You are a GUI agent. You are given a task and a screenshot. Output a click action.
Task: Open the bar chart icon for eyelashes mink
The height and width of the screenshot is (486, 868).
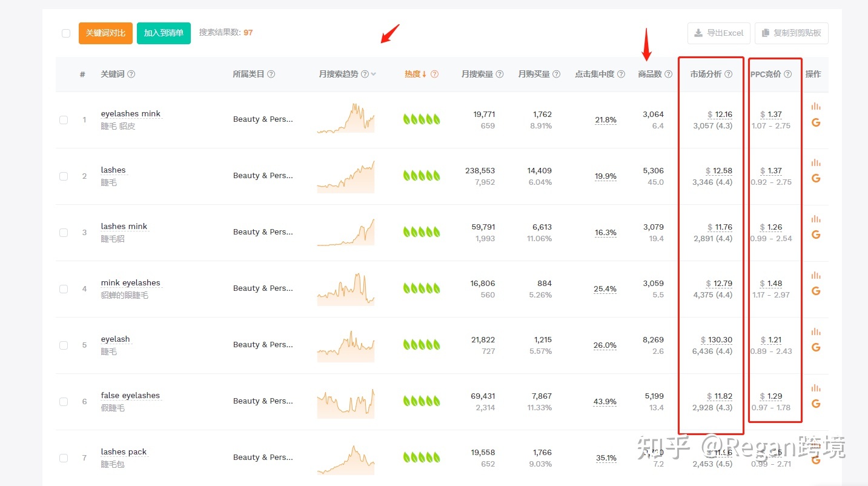(x=816, y=106)
